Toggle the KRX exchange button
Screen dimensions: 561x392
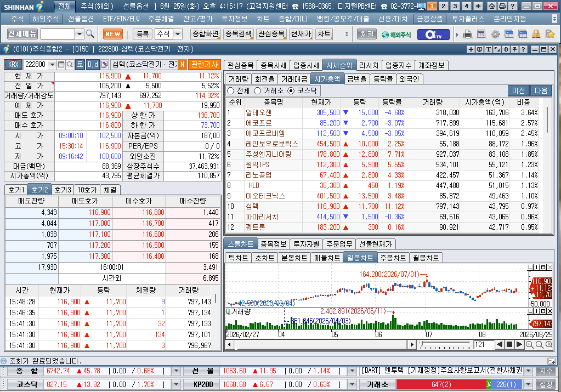13,64
